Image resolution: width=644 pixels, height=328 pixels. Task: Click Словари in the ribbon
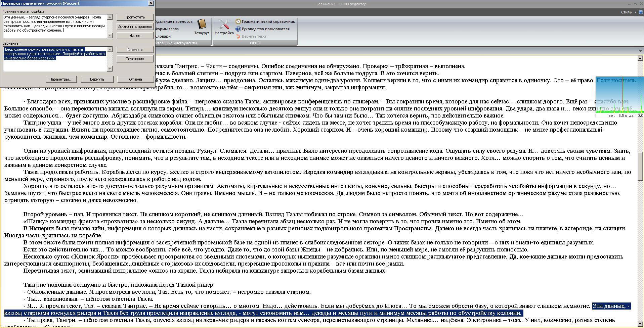163,36
